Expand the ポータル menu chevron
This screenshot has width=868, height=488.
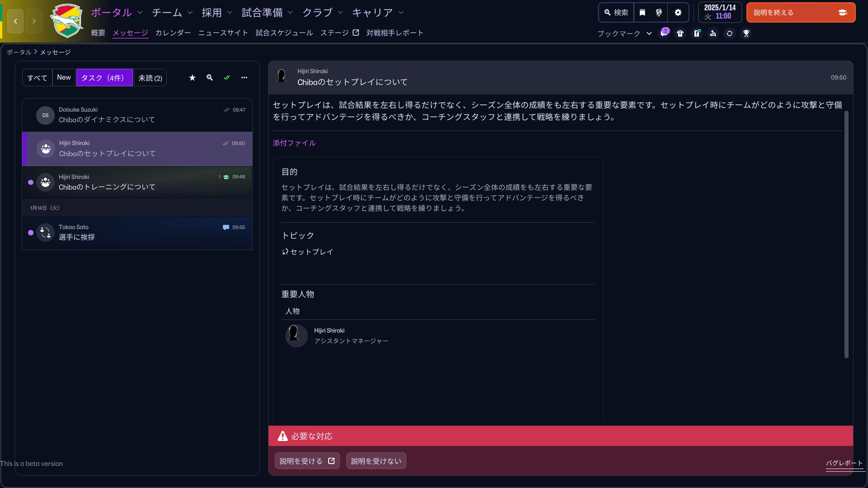tap(140, 13)
